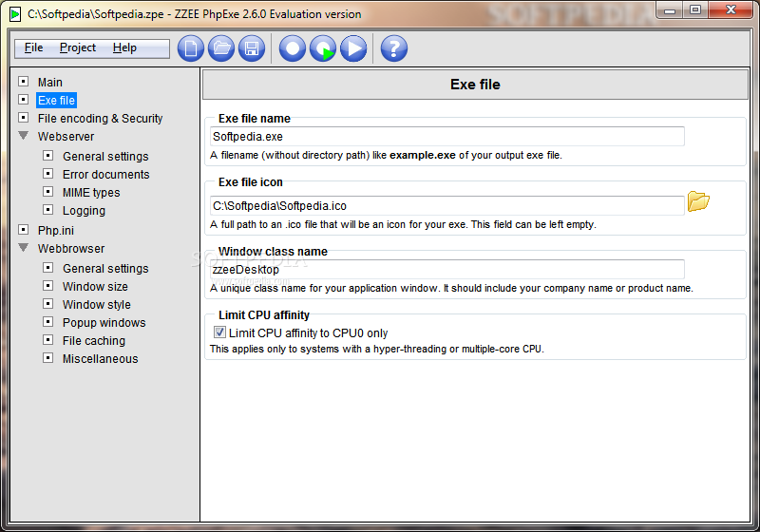Open Webbrowser General settings

pyautogui.click(x=105, y=269)
